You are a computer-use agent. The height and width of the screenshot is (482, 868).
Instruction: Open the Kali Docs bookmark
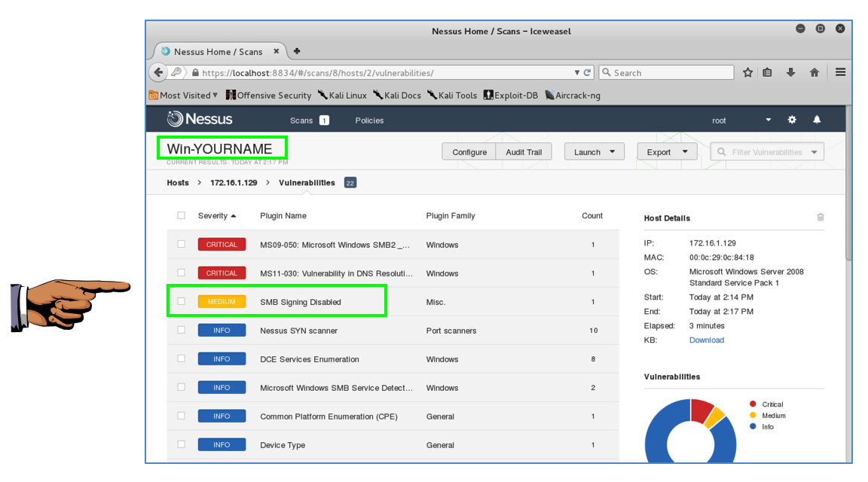[397, 95]
